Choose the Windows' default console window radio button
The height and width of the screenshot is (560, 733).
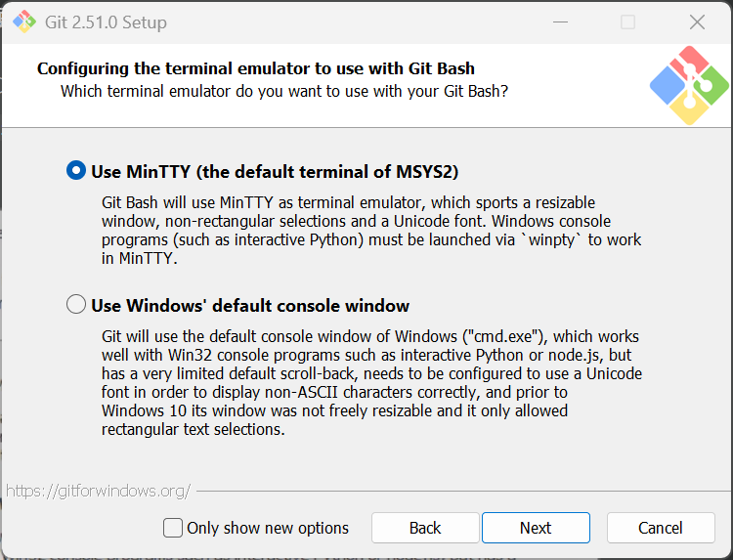tap(76, 305)
